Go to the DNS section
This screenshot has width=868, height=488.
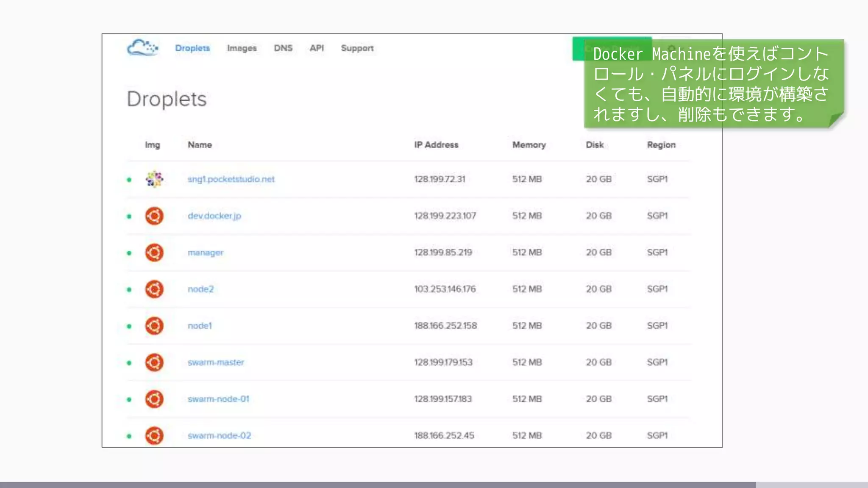pos(283,48)
